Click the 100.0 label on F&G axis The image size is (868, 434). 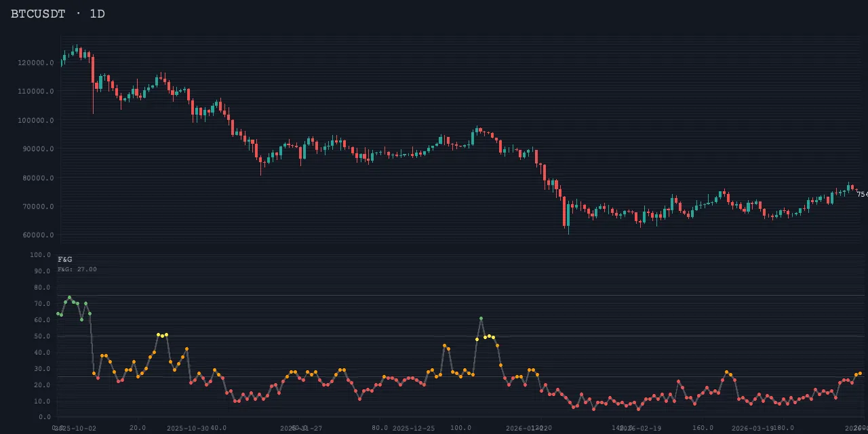click(x=41, y=255)
